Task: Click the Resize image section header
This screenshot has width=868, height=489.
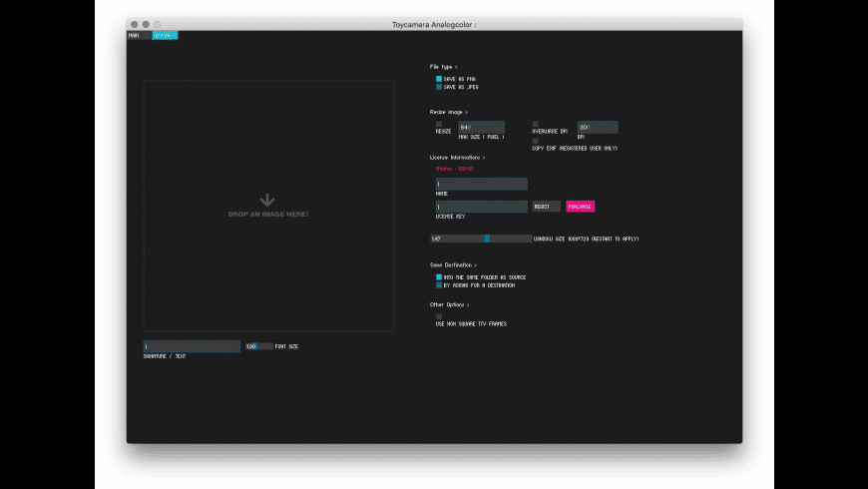Action: [448, 113]
